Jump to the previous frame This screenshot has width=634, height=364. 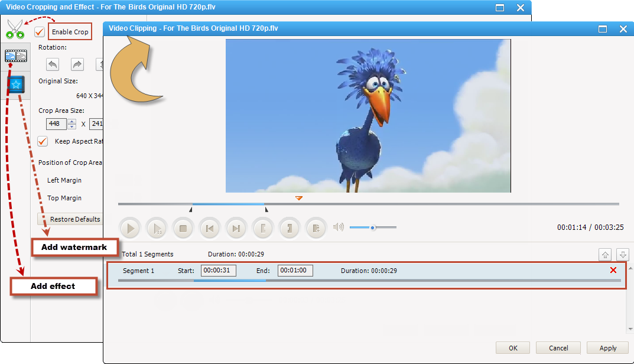pos(209,228)
